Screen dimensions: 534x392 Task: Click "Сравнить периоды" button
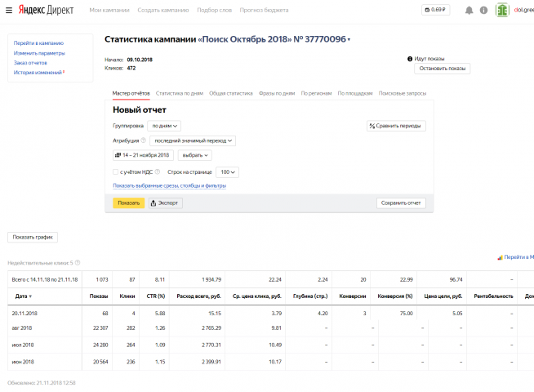(x=396, y=126)
